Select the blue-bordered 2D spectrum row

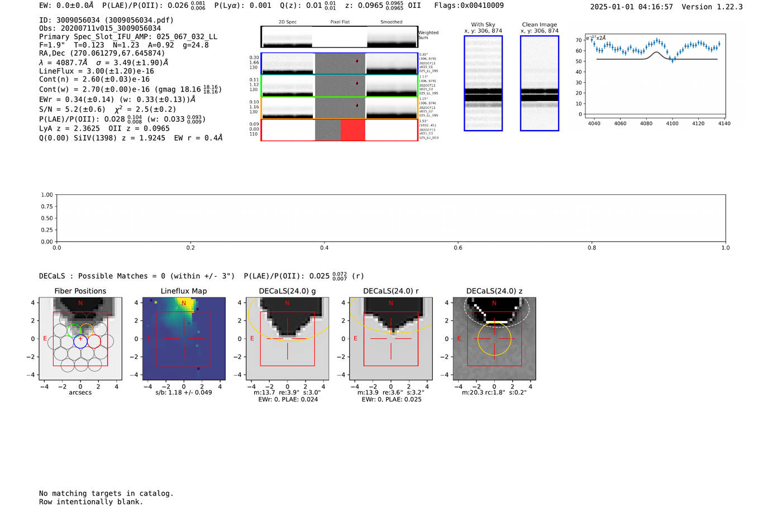click(x=339, y=64)
